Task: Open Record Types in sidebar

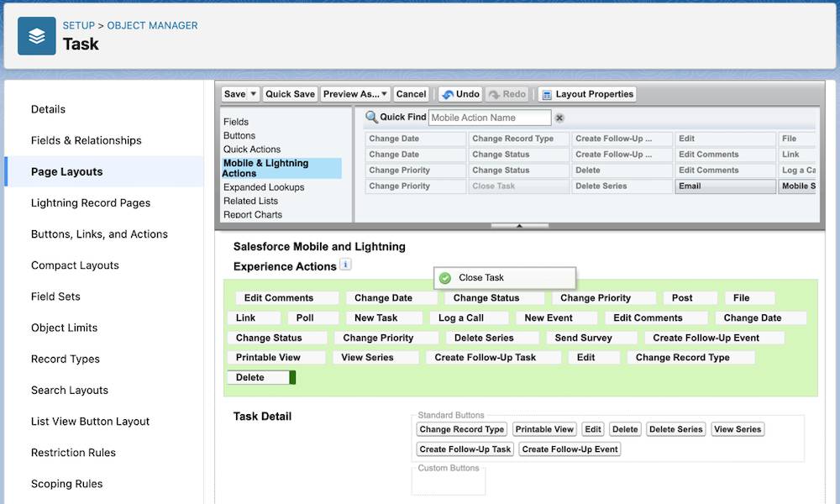Action: tap(66, 359)
